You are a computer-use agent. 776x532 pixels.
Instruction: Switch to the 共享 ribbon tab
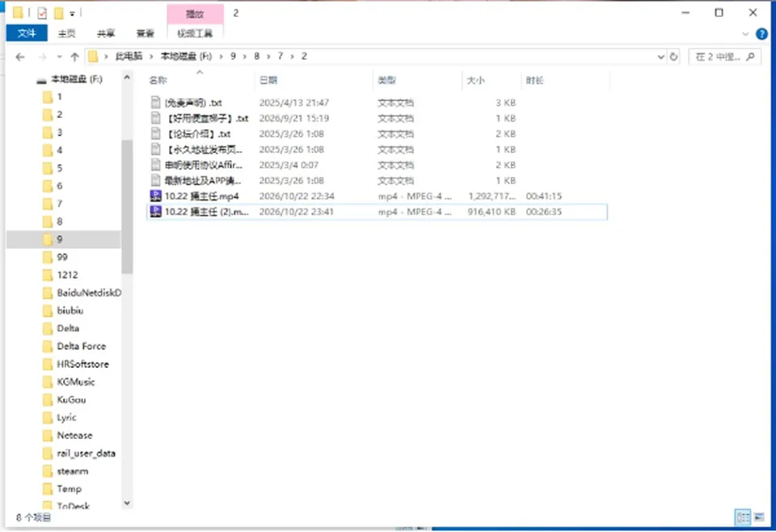click(x=106, y=33)
